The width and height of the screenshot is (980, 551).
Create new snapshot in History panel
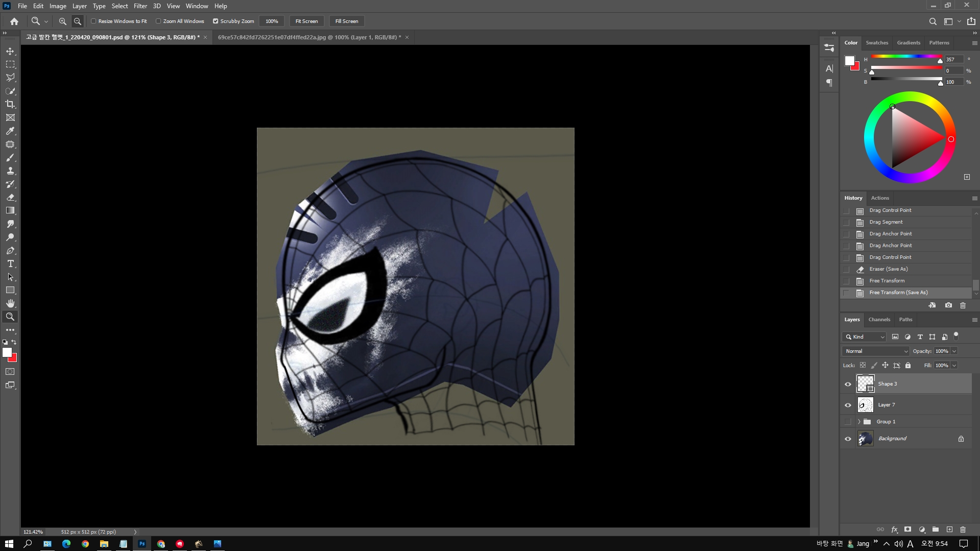[948, 305]
